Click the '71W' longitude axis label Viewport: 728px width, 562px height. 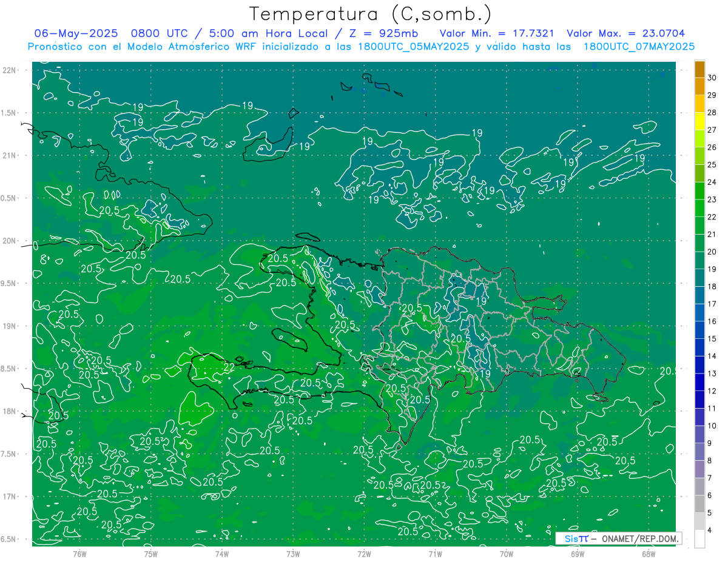(435, 554)
